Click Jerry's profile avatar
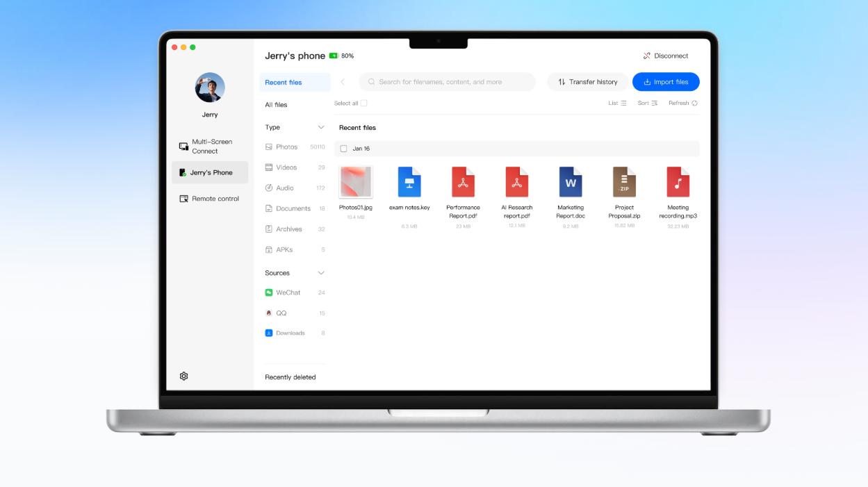 pyautogui.click(x=210, y=88)
